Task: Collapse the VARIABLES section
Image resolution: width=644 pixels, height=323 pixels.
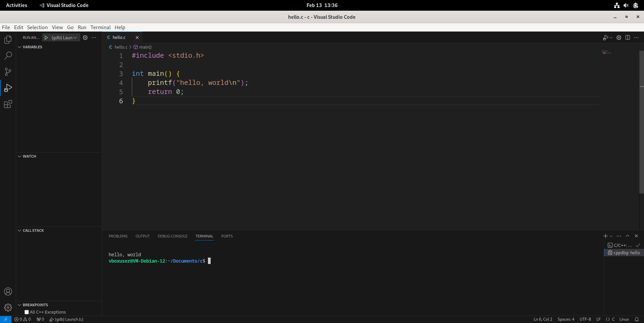Action: (59, 47)
